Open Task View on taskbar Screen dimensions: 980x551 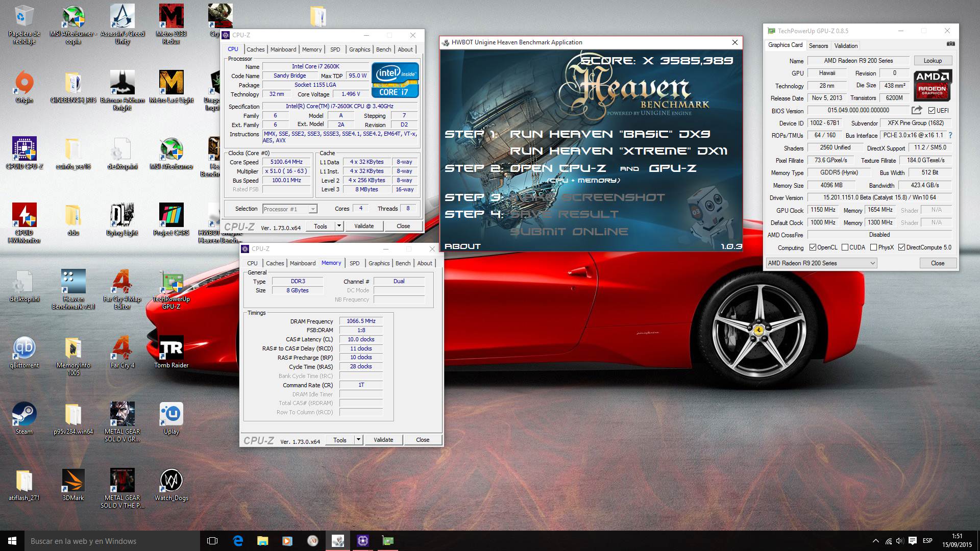[x=212, y=541]
